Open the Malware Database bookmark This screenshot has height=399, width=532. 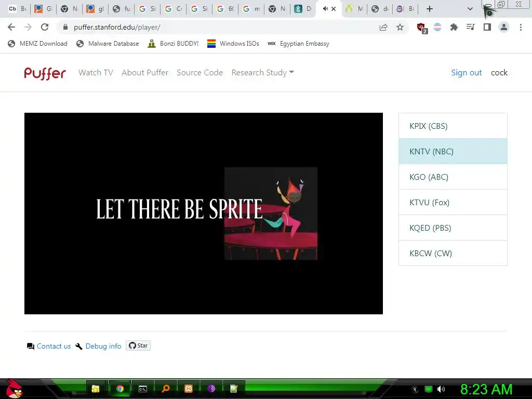coord(108,44)
